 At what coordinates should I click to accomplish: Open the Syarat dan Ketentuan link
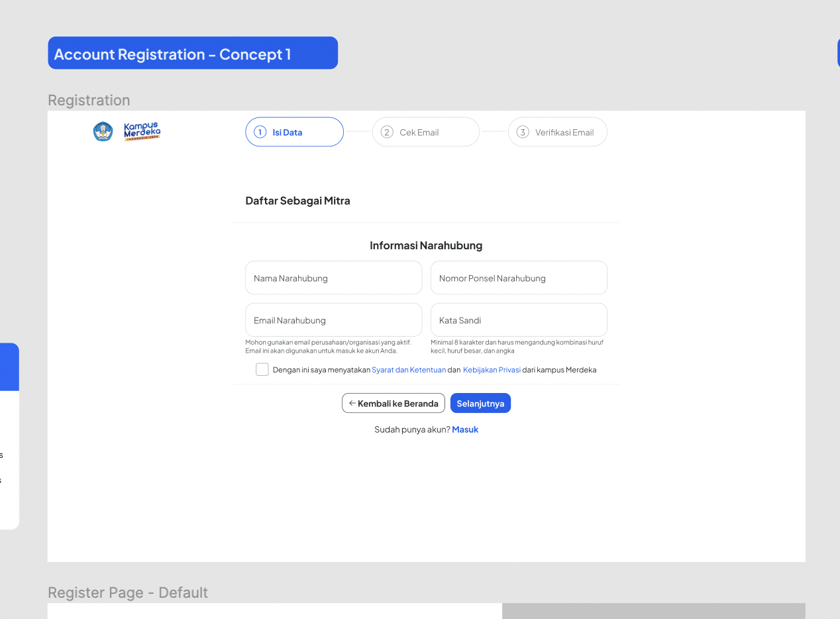409,370
